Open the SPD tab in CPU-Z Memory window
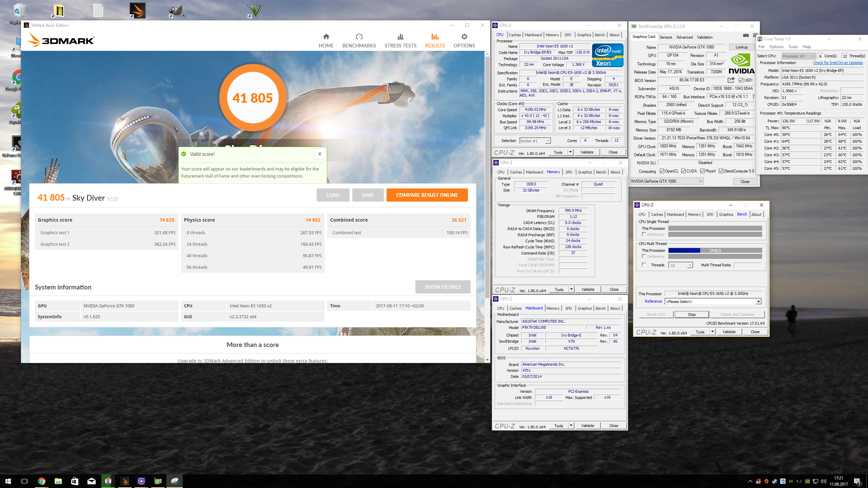The width and height of the screenshot is (868, 488). pyautogui.click(x=569, y=172)
